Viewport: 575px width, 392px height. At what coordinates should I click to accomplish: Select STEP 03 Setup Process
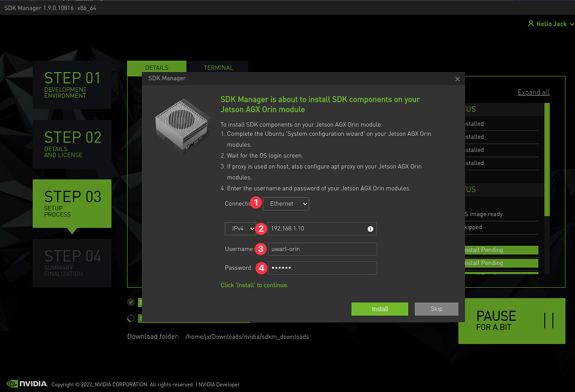point(72,203)
